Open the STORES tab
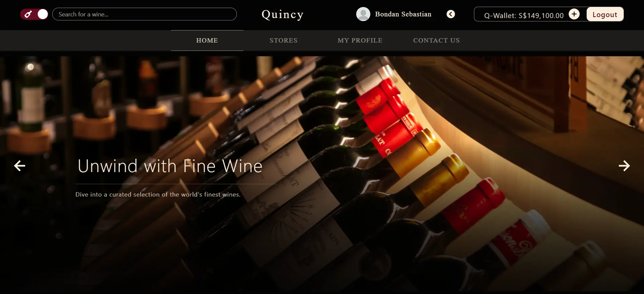The image size is (644, 294). [283, 41]
